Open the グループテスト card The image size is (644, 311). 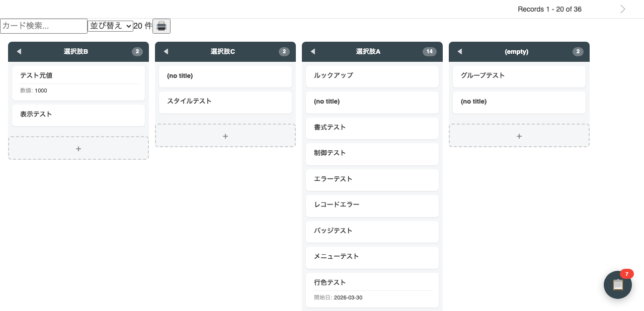[519, 76]
